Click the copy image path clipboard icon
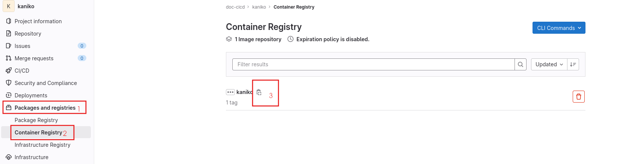 [x=259, y=92]
